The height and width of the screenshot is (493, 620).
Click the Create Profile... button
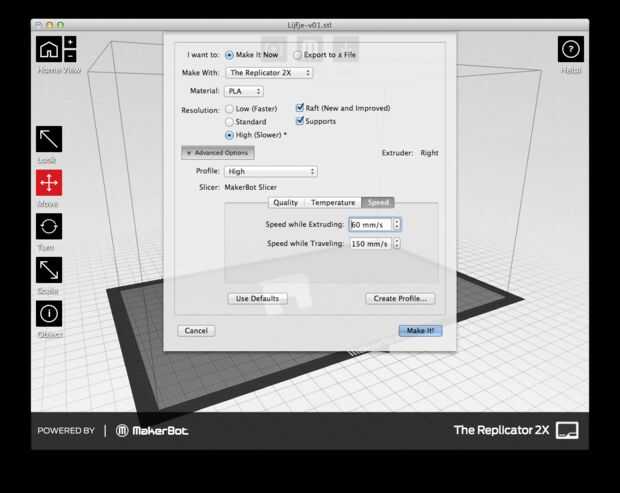400,298
